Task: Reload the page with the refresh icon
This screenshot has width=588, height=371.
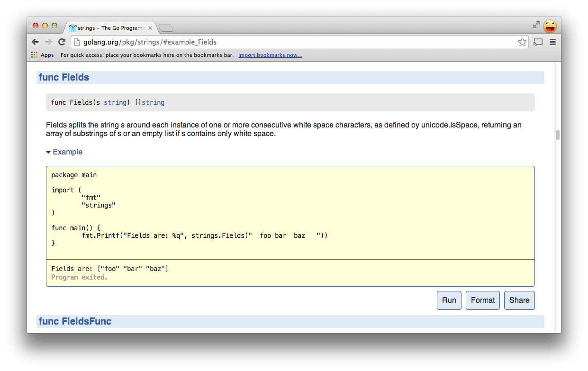Action: [x=62, y=42]
